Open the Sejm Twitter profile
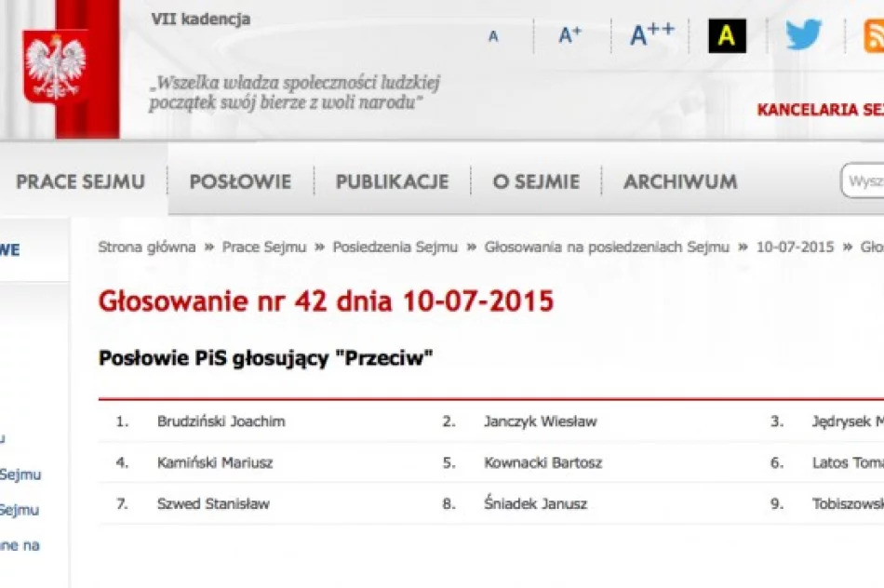Image resolution: width=884 pixels, height=588 pixels. (x=800, y=35)
